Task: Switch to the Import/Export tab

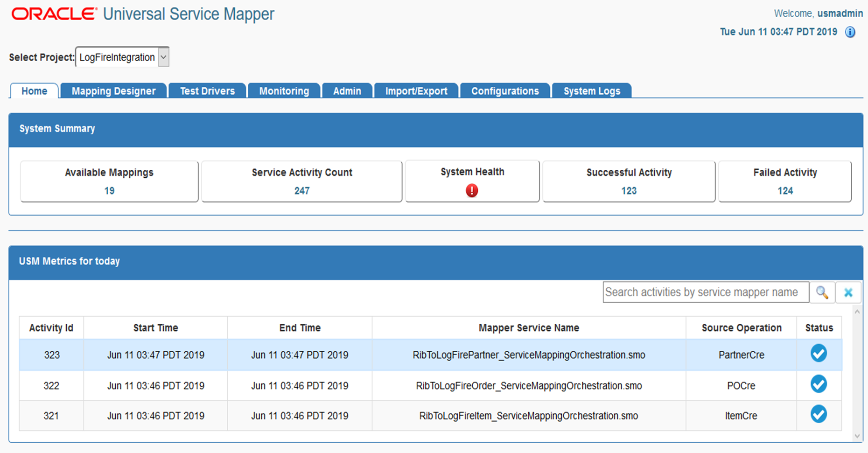Action: [x=416, y=91]
